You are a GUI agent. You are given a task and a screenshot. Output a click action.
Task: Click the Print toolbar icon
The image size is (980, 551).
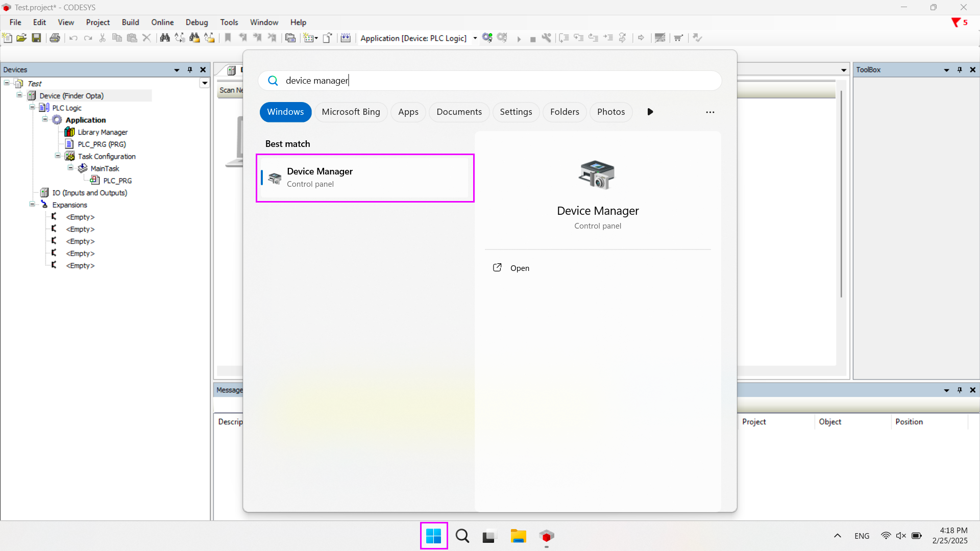(55, 38)
